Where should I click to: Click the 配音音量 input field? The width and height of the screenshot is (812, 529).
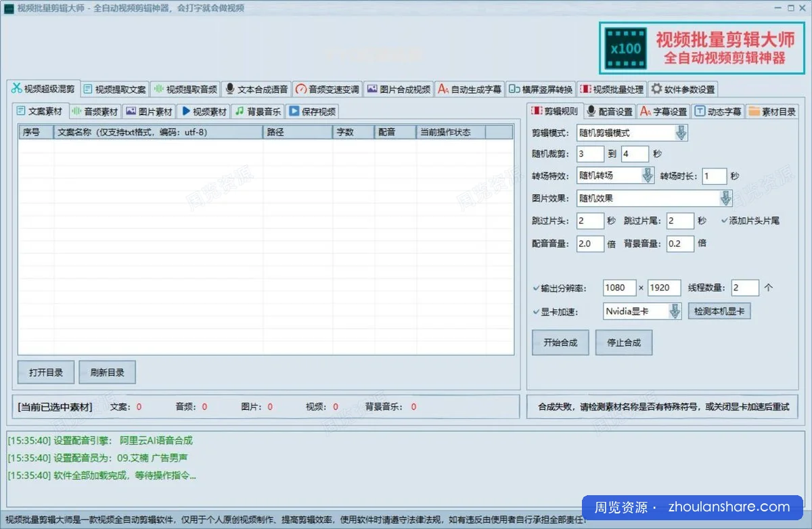pos(590,244)
